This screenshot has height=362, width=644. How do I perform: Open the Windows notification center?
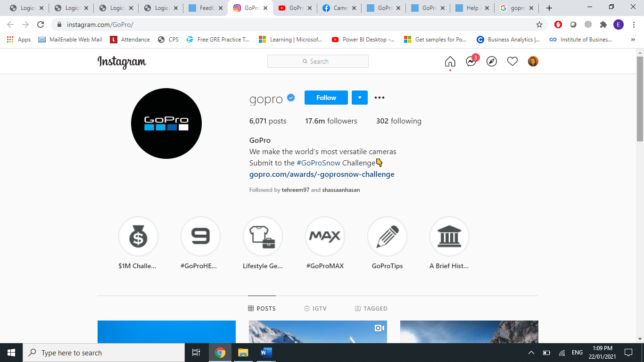click(x=628, y=353)
